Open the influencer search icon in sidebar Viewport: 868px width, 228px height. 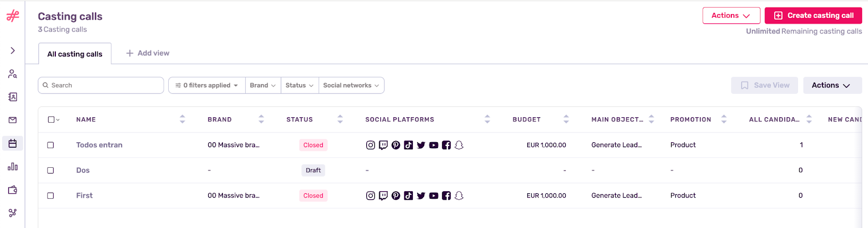coord(12,74)
